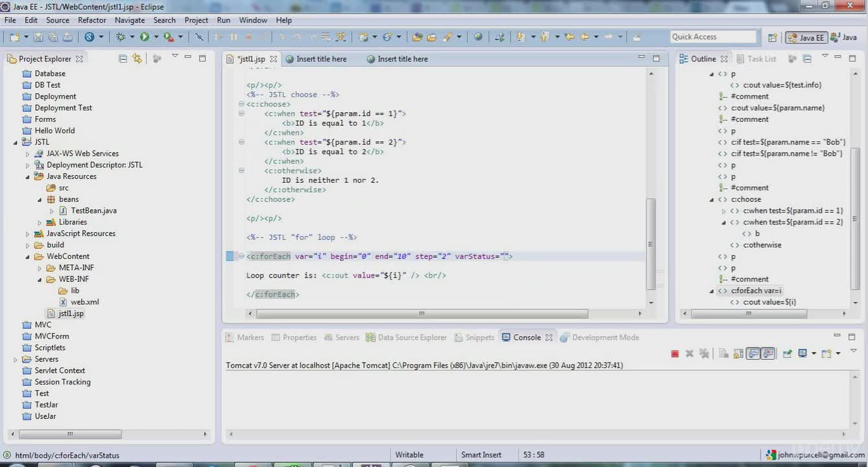Collapse the Java Resources node
Image resolution: width=868 pixels, height=467 pixels.
27,176
